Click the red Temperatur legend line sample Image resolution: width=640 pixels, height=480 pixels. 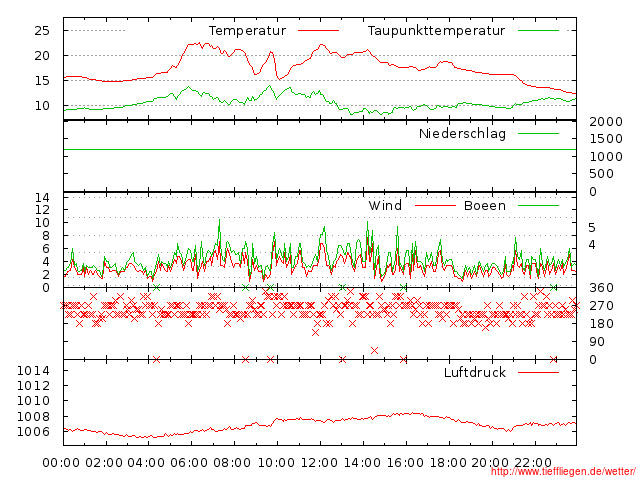click(318, 31)
